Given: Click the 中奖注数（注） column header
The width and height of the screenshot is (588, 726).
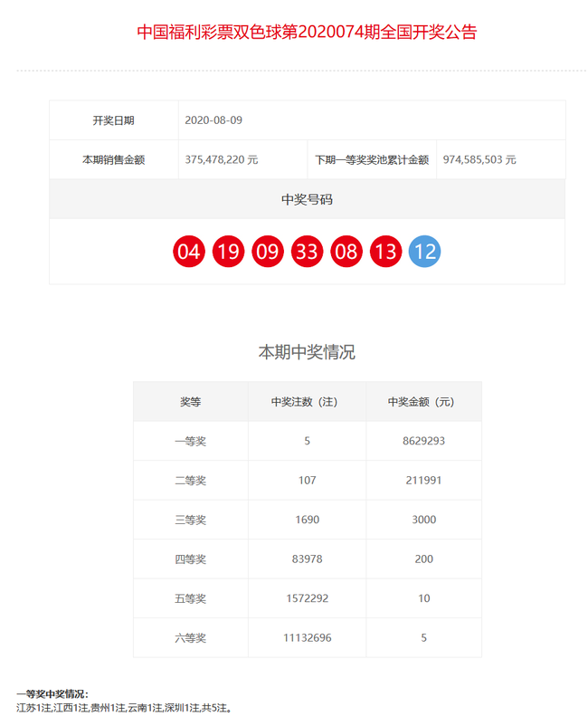Looking at the screenshot, I should pos(307,401).
